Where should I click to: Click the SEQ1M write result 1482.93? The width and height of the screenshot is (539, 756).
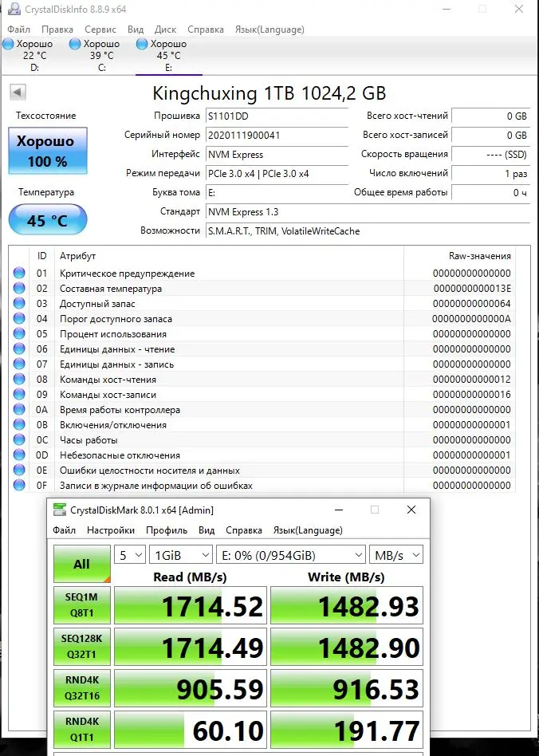[347, 605]
